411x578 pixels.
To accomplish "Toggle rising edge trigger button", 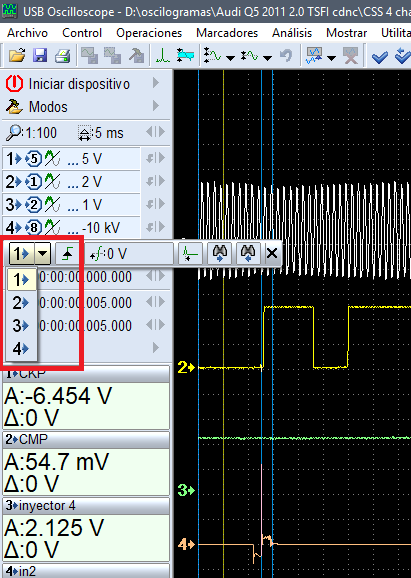I will tap(67, 254).
